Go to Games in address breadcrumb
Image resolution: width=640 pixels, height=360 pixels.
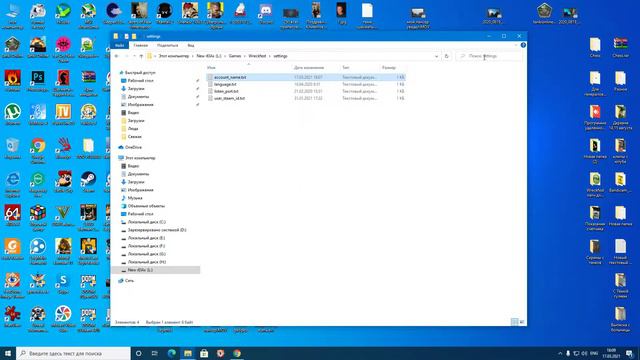click(x=235, y=56)
